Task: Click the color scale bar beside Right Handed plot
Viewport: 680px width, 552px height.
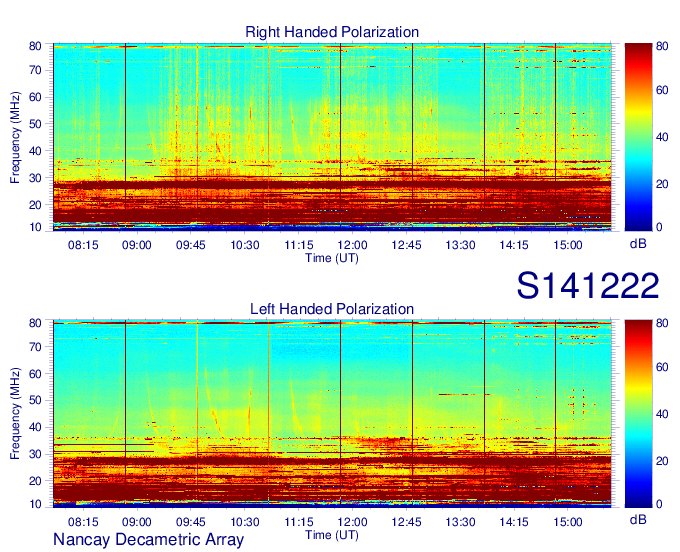Action: (x=638, y=137)
